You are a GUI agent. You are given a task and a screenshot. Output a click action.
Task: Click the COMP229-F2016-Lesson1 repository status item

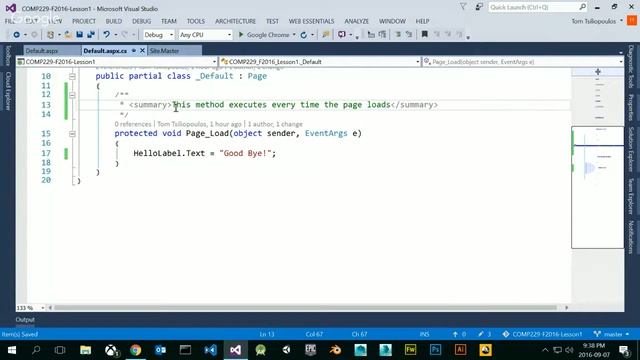(542, 334)
